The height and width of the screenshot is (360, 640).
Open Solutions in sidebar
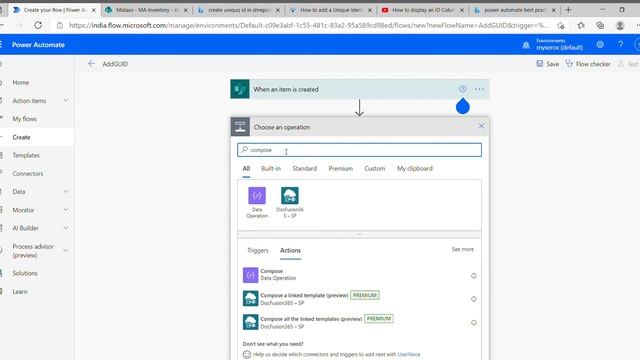[x=24, y=273]
